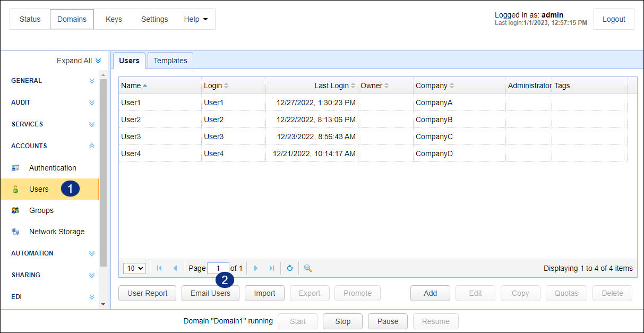Click the sidebar vertical scrollbar
Viewport: 644px width, 333px height.
coord(103,173)
